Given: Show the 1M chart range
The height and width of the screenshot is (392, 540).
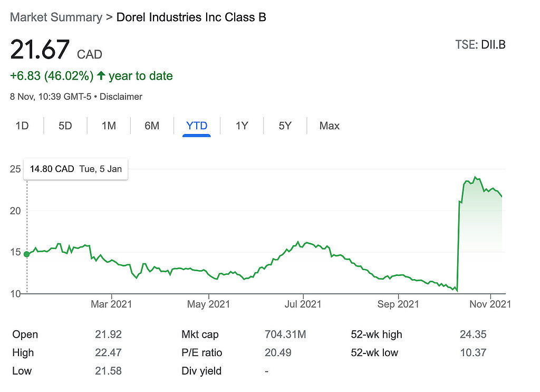Looking at the screenshot, I should point(109,126).
